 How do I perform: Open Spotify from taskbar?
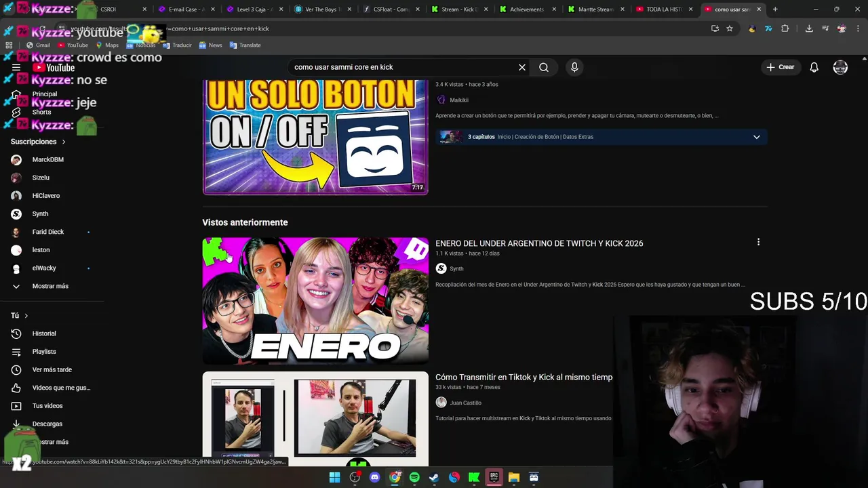point(414,477)
